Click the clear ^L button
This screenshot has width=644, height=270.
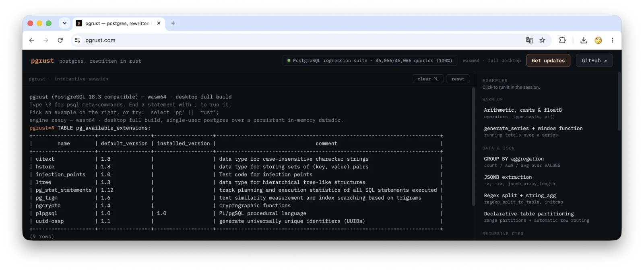click(x=428, y=79)
